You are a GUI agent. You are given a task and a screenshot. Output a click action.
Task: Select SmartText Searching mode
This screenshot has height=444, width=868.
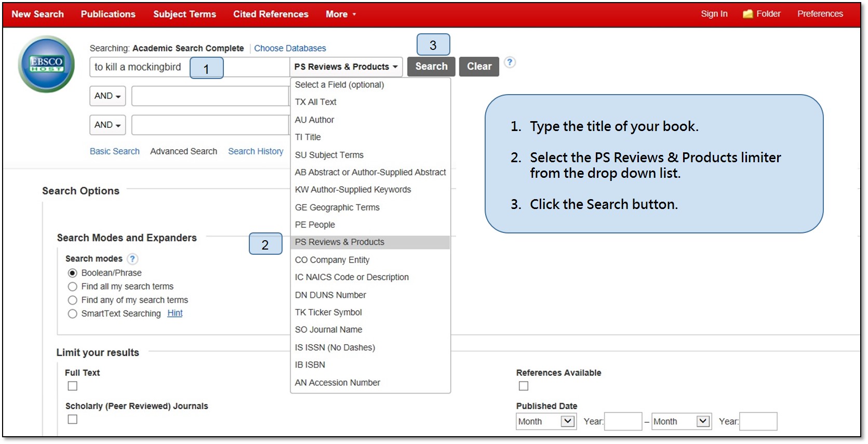[73, 314]
